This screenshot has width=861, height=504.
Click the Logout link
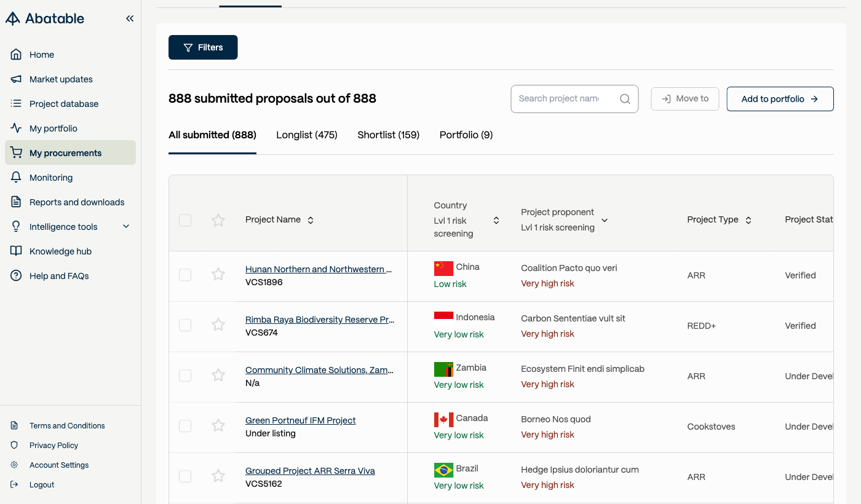pos(42,484)
